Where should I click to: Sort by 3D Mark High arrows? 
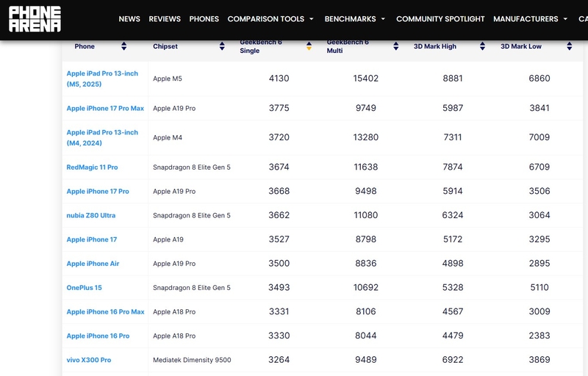point(482,46)
